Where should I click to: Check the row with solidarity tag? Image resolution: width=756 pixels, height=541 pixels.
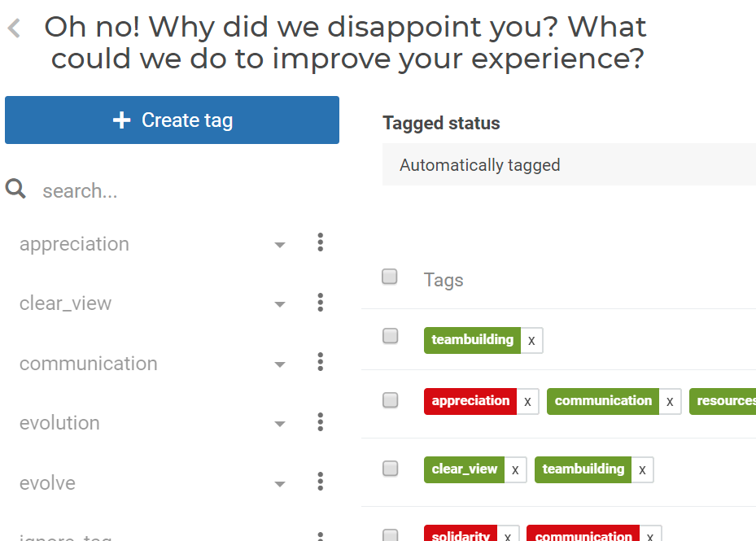(390, 534)
